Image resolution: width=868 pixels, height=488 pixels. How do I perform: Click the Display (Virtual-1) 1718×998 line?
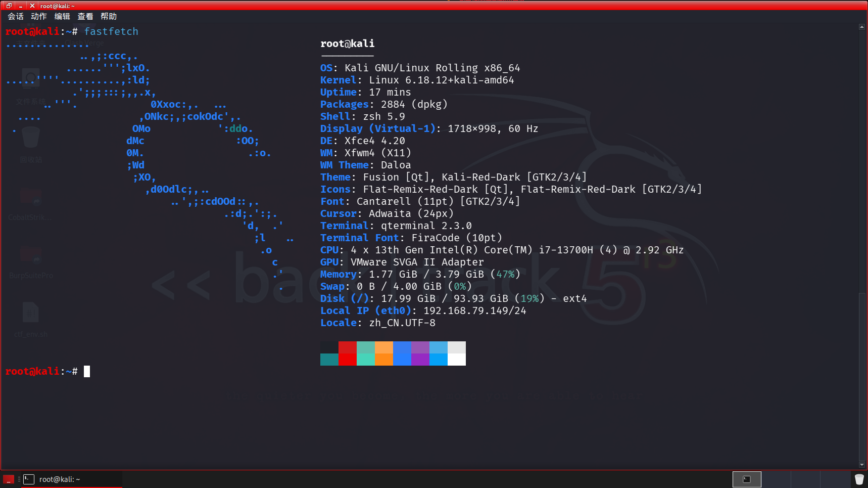429,128
